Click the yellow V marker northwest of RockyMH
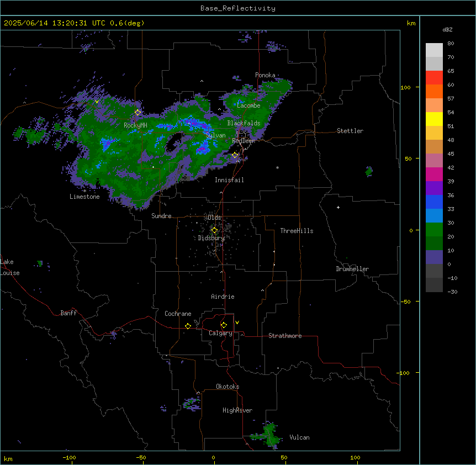The width and height of the screenshot is (476, 465). coord(97,102)
